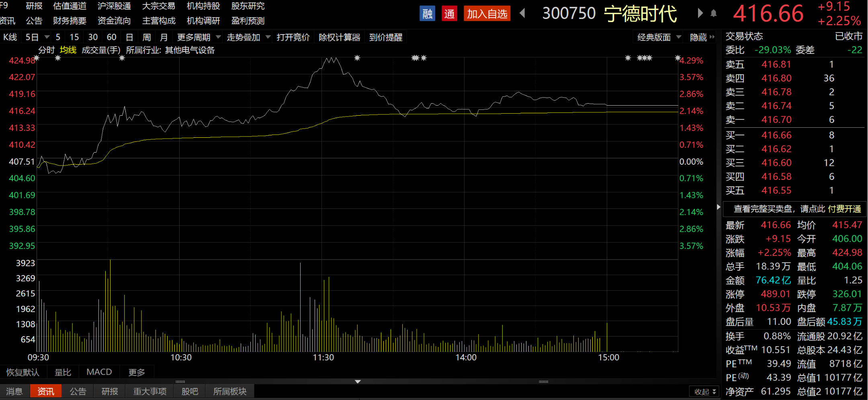
Task: Open the 沪深股通 menu item
Action: 114,6
